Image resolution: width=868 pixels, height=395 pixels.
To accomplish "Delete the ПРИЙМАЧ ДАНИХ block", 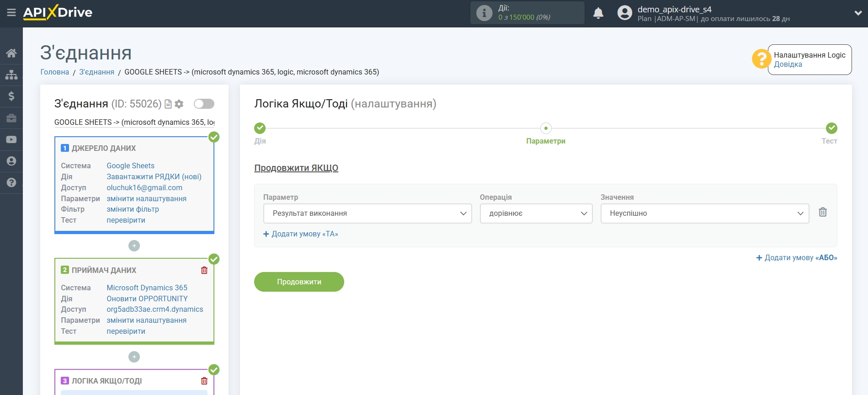I will 204,270.
